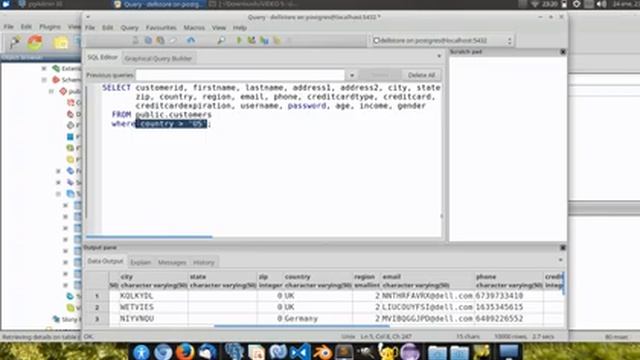This screenshot has height=360, width=640.
Task: Click the Explain query icon
Action: coord(277,40)
